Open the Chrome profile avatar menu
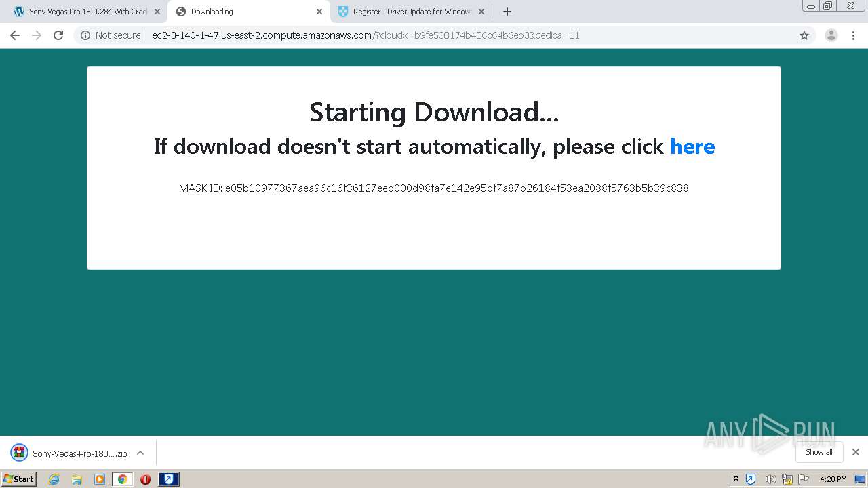Image resolution: width=868 pixels, height=488 pixels. point(831,35)
